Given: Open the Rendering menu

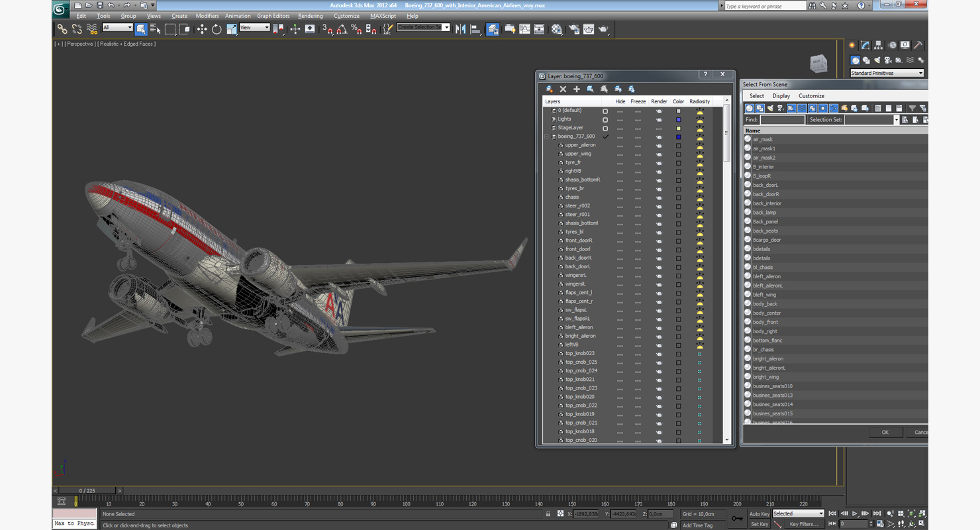Looking at the screenshot, I should [310, 16].
